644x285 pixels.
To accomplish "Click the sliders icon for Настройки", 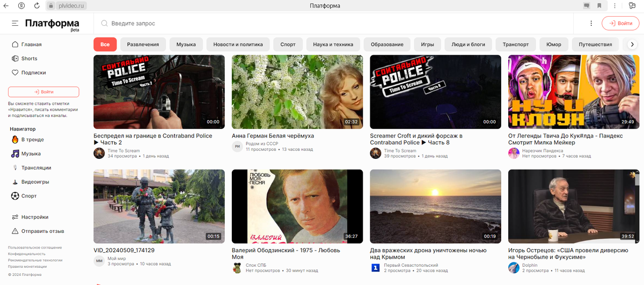I will coord(16,217).
